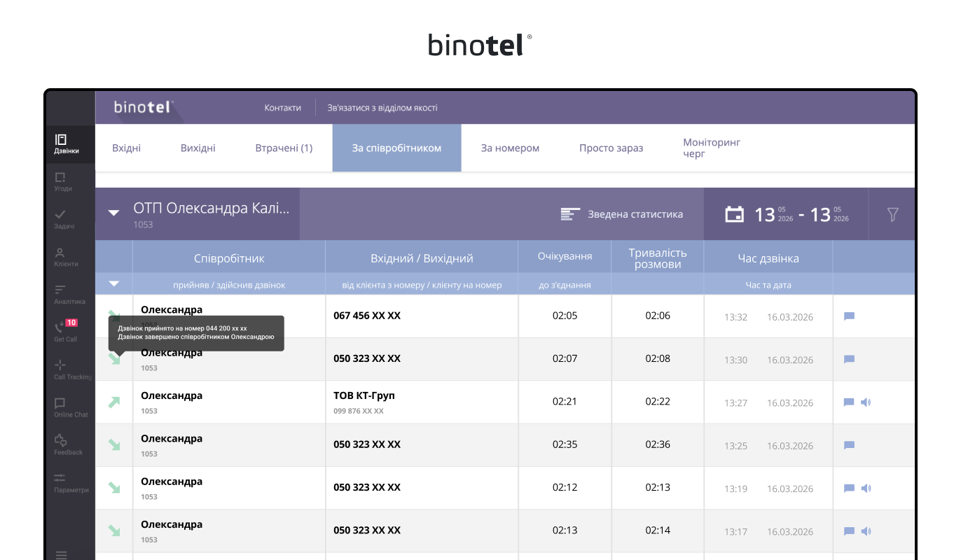Image resolution: width=961 pixels, height=560 pixels.
Task: Click the 02:14 call duration cell
Action: coord(658,531)
